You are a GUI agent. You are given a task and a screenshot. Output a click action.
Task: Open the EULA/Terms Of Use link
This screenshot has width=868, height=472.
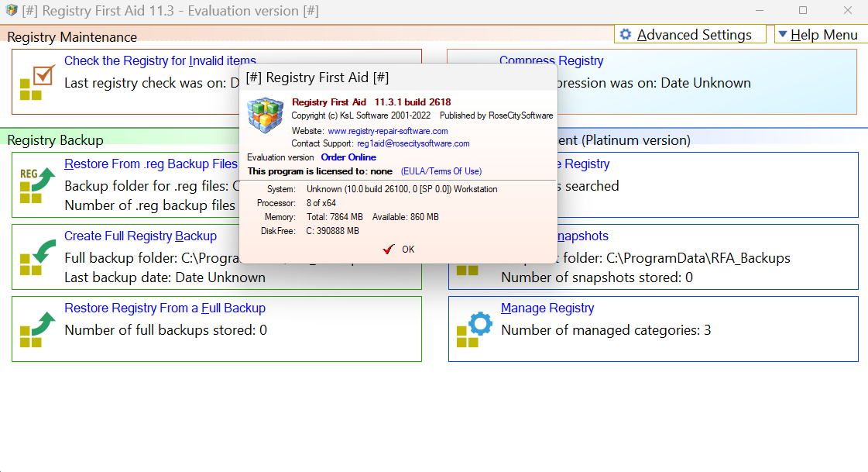[441, 171]
